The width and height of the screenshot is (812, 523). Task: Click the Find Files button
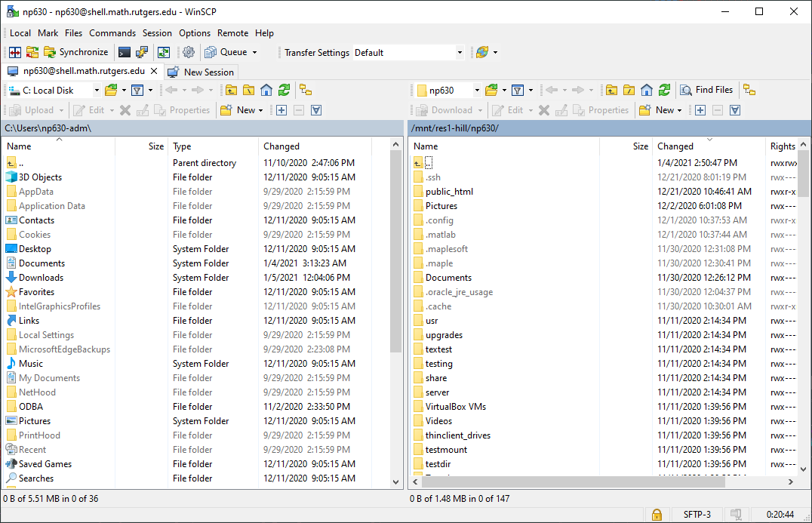pos(706,90)
